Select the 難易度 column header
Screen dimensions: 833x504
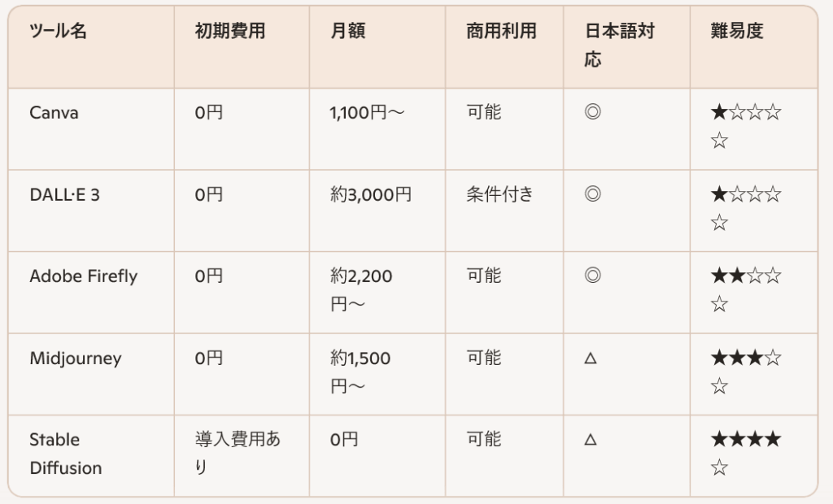pyautogui.click(x=737, y=32)
